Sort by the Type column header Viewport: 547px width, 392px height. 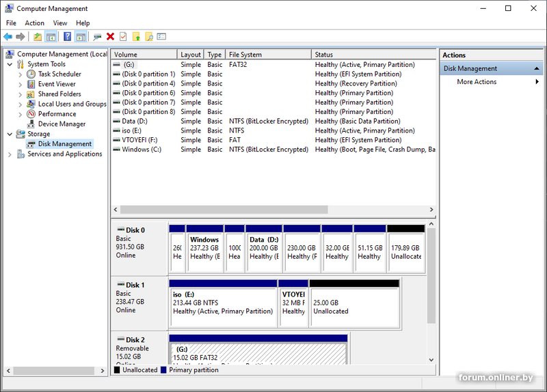215,55
